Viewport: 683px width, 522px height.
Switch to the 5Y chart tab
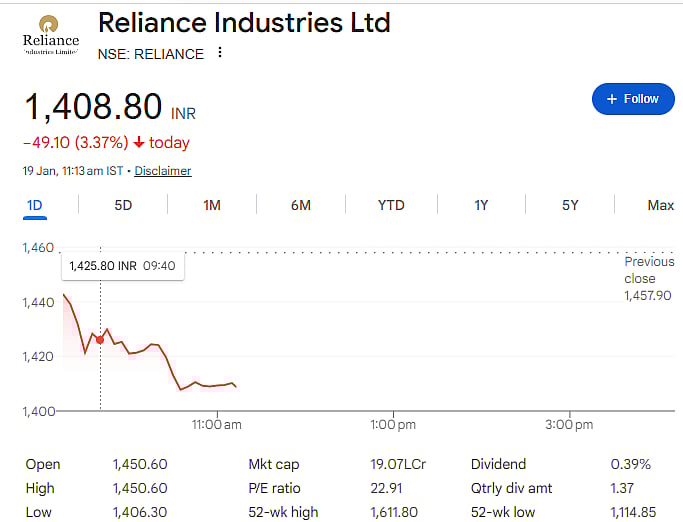[x=570, y=205]
